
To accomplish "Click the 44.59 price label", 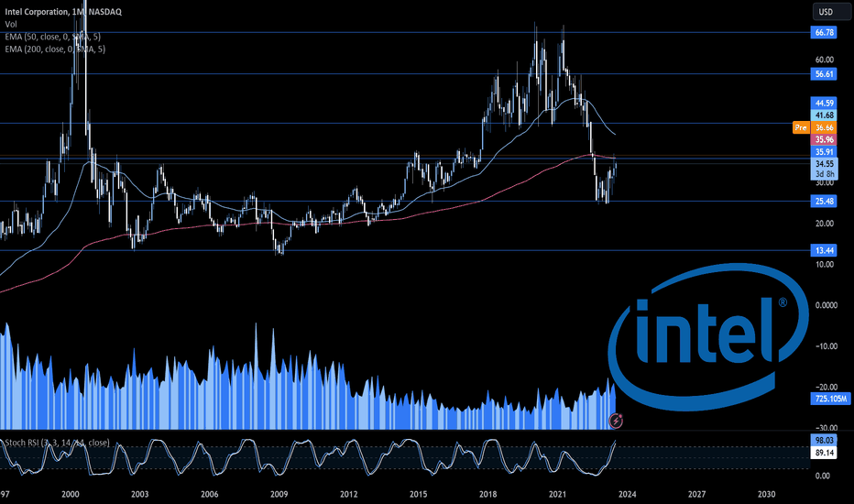I will [824, 103].
